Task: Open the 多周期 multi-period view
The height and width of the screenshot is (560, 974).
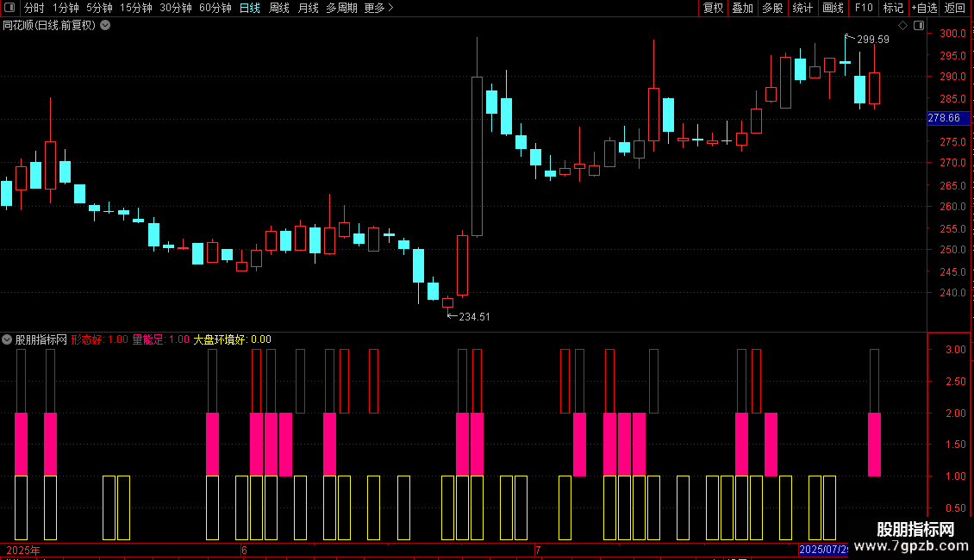Action: (x=341, y=8)
